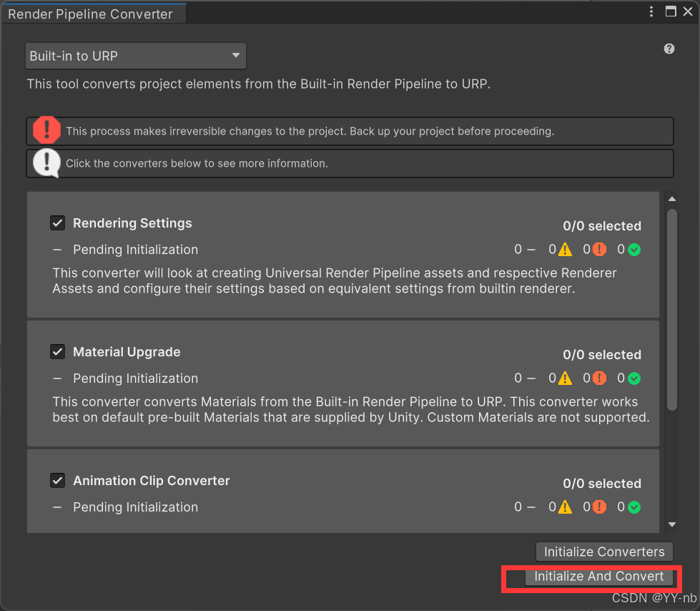Click the 'Click the converters below' info message
Screen dimensions: 700x611
[x=197, y=163]
